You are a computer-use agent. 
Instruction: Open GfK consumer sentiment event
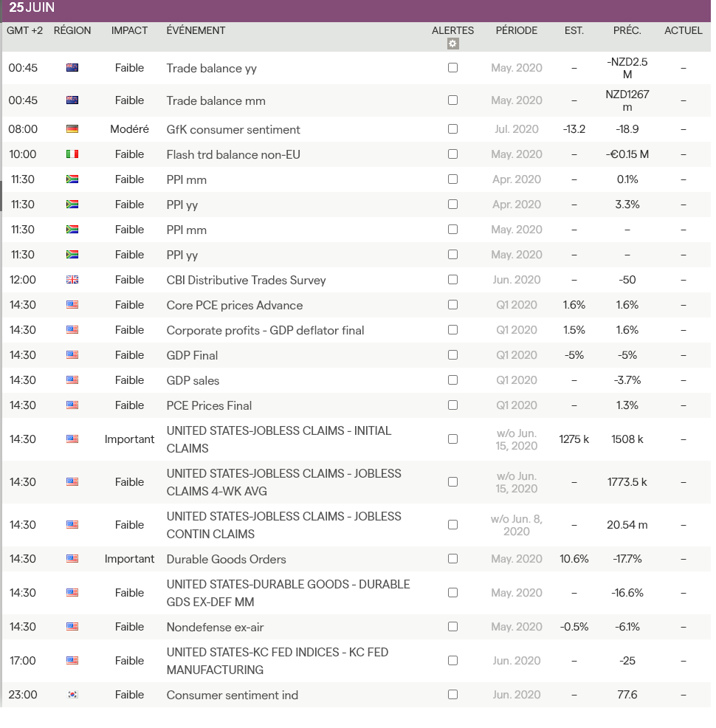[233, 129]
